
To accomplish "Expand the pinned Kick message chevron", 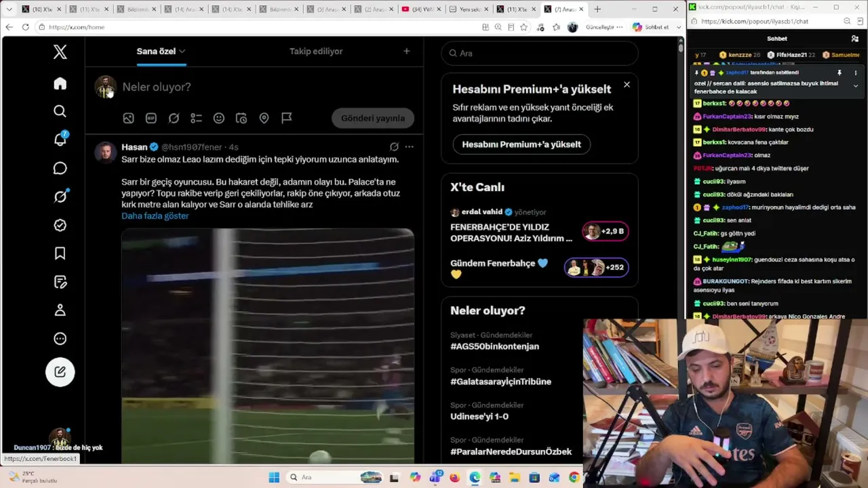I will (x=855, y=86).
